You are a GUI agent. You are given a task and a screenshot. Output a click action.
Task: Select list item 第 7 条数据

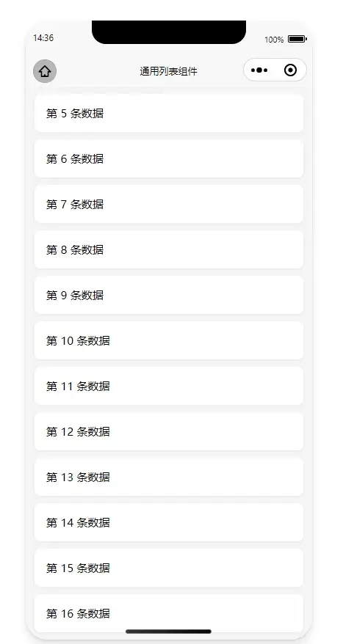pyautogui.click(x=169, y=204)
